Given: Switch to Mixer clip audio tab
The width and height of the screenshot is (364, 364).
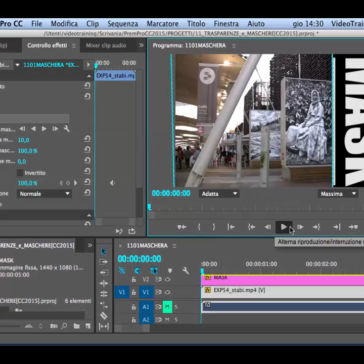Looking at the screenshot, I should [106, 45].
